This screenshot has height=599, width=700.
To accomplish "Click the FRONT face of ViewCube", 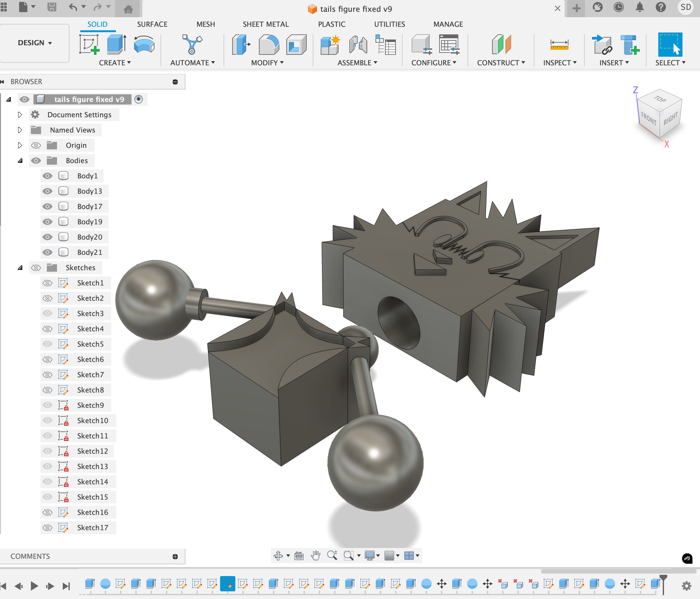I will pyautogui.click(x=648, y=118).
